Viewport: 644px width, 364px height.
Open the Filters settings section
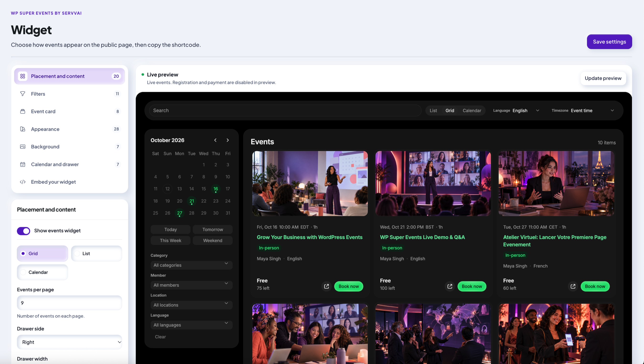[x=69, y=94]
